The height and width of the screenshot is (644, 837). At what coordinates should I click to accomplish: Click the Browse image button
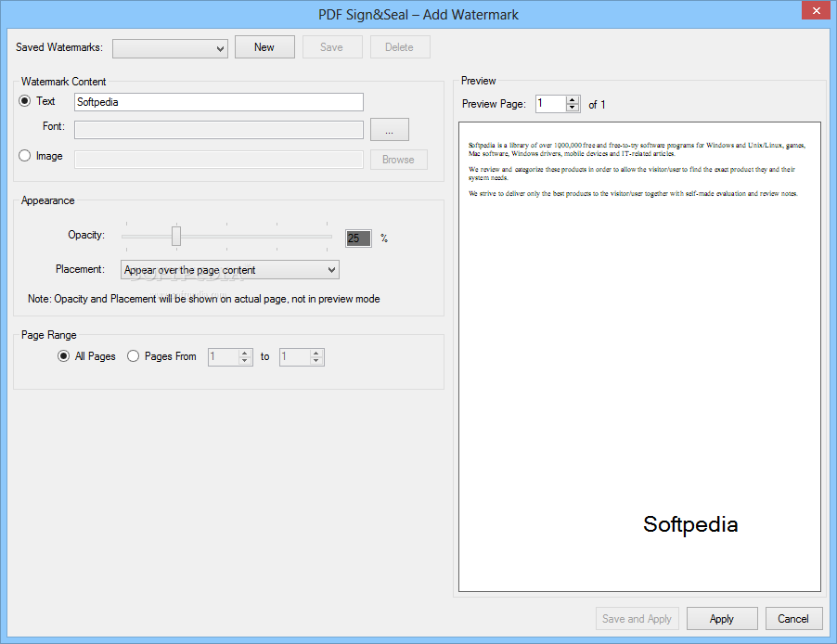click(x=398, y=160)
